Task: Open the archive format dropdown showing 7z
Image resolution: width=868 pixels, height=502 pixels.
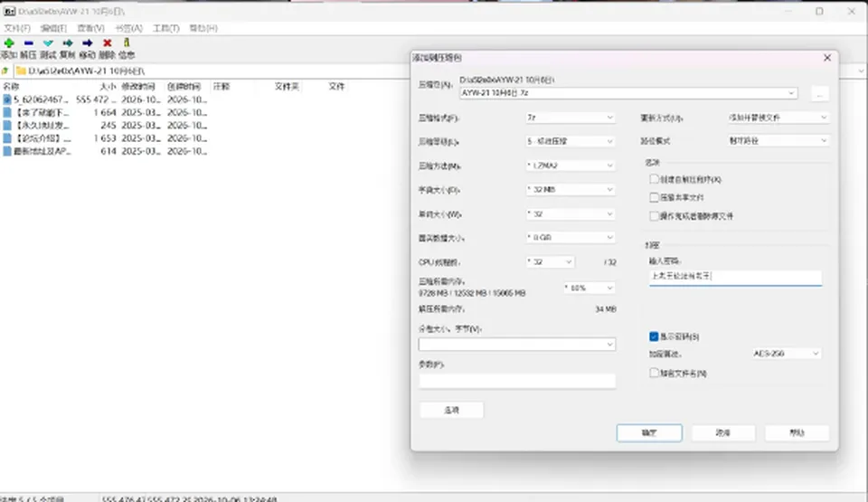Action: click(571, 118)
